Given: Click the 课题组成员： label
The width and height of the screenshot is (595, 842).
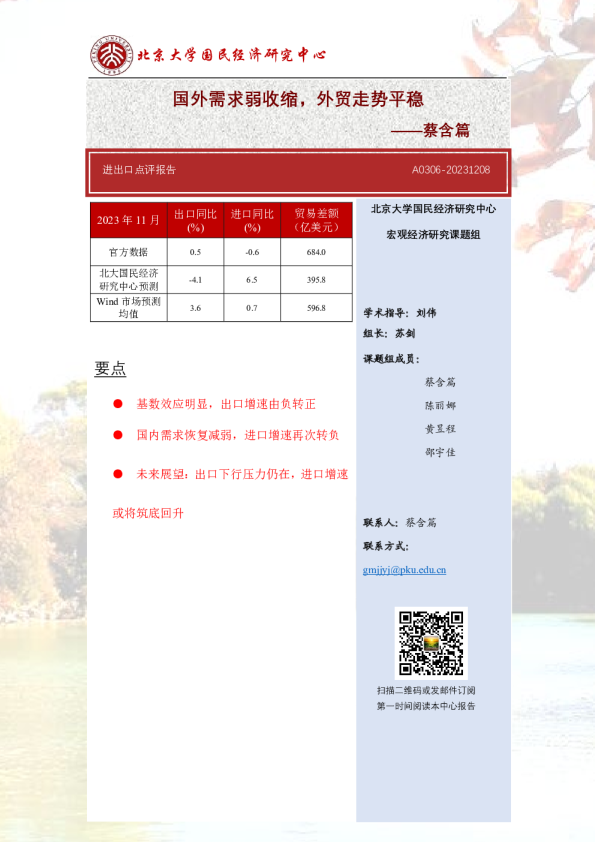Looking at the screenshot, I should (391, 359).
